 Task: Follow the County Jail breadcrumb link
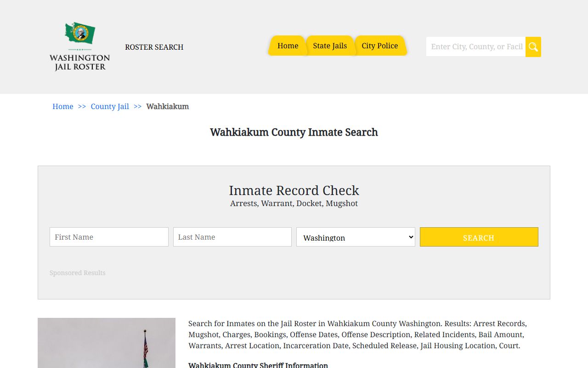coord(110,106)
